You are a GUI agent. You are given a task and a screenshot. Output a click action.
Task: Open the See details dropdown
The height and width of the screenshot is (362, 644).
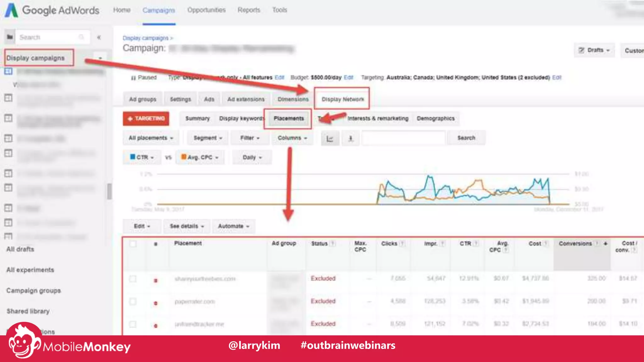click(187, 226)
